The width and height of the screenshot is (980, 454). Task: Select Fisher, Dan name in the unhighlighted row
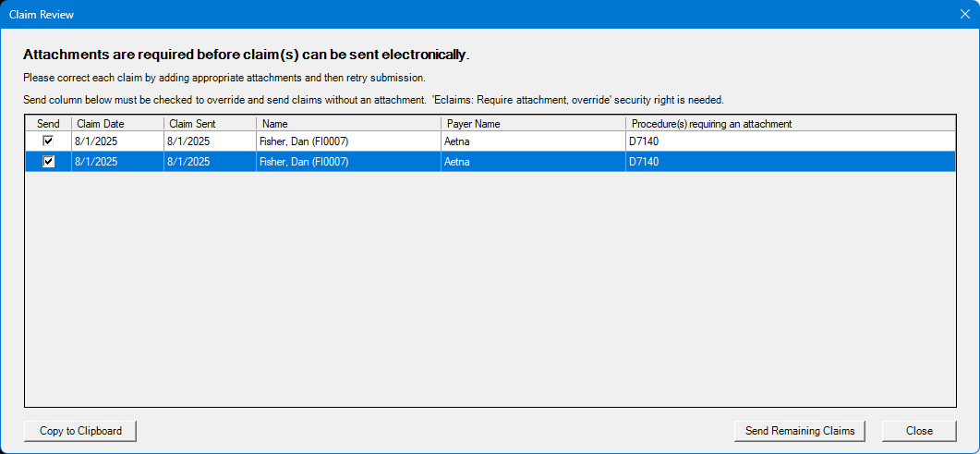304,141
